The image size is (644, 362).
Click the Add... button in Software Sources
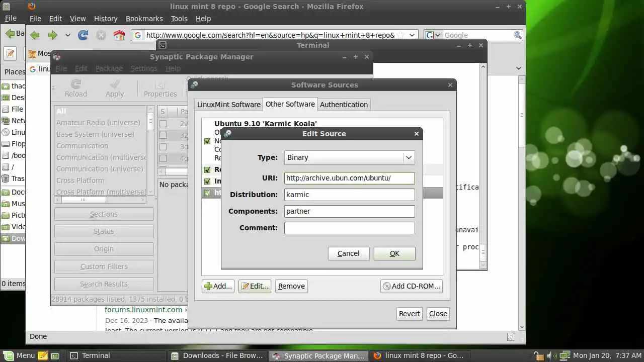click(218, 286)
